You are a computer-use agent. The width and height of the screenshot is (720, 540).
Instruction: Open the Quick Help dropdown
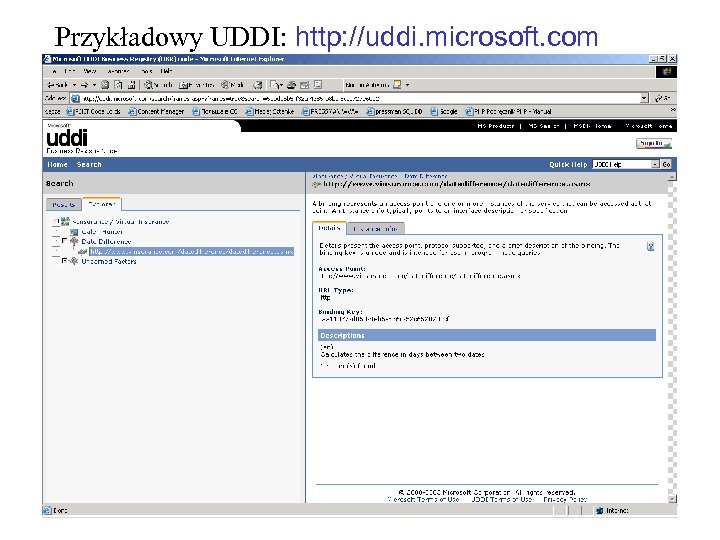coord(625,164)
